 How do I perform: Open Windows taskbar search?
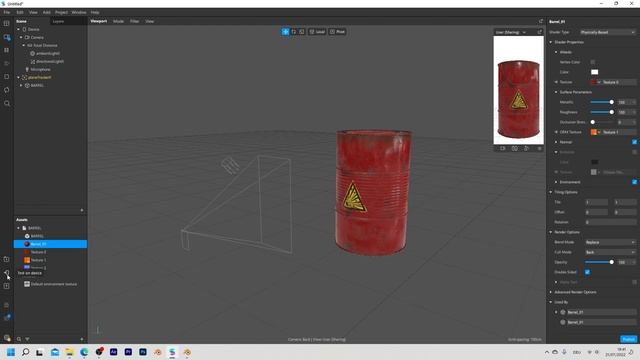point(25,352)
